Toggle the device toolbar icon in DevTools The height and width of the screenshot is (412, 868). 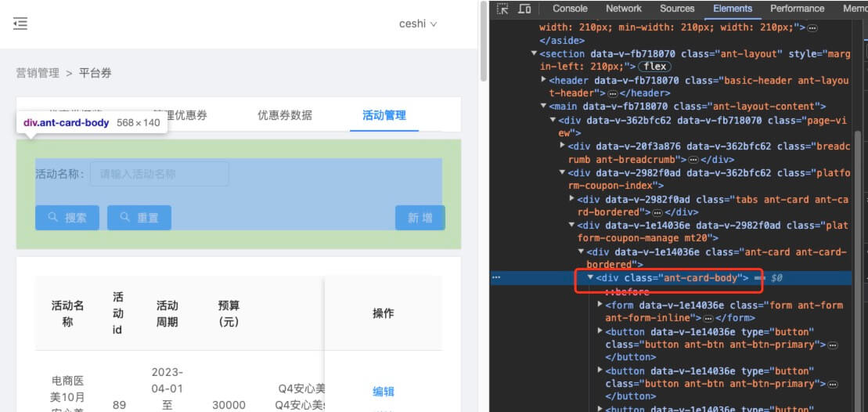pyautogui.click(x=524, y=9)
